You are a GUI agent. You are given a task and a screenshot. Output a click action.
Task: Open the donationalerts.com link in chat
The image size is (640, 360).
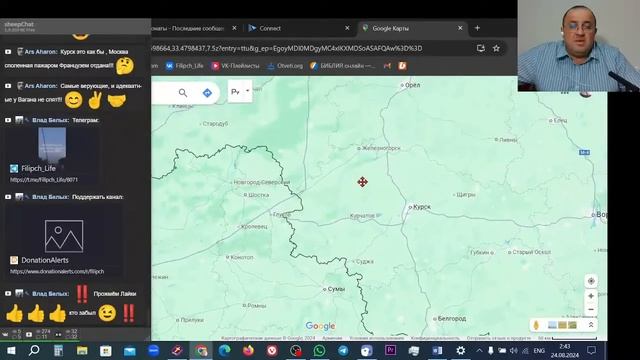(x=57, y=271)
